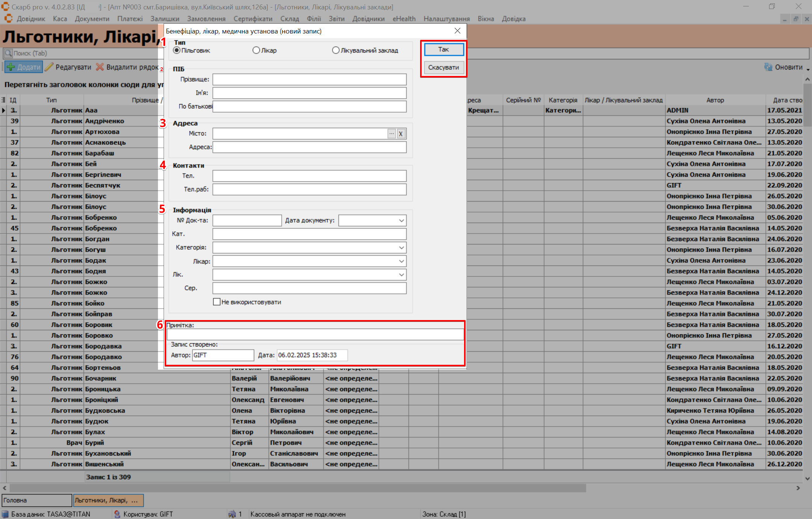The height and width of the screenshot is (519, 812).
Task: Click the Прізвище input field
Action: click(x=309, y=79)
